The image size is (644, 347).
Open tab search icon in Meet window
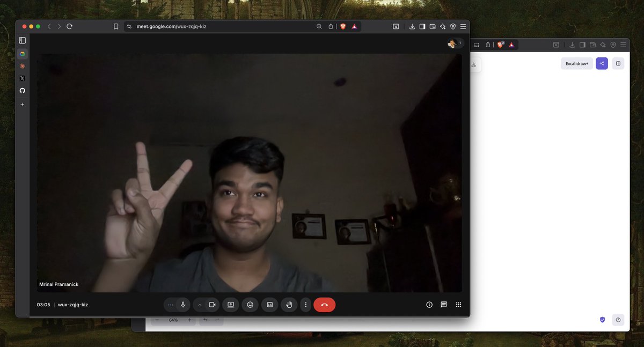396,26
